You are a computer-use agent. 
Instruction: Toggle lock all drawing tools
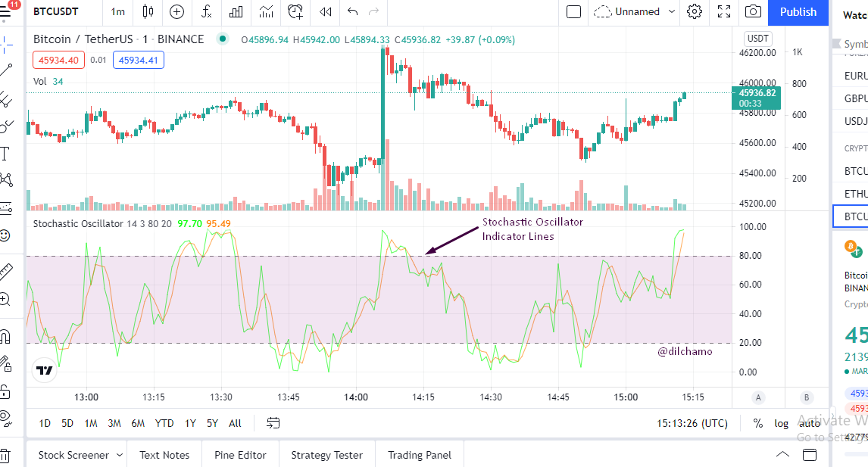coord(5,391)
